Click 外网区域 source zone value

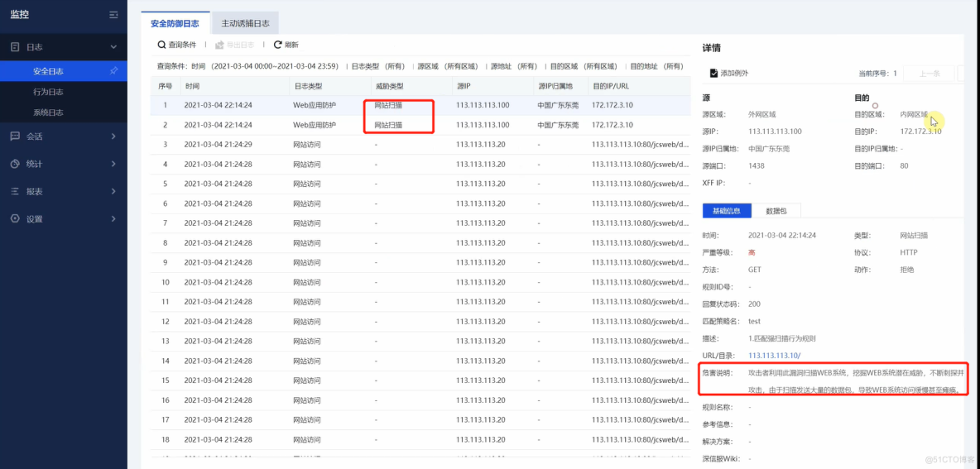click(762, 115)
